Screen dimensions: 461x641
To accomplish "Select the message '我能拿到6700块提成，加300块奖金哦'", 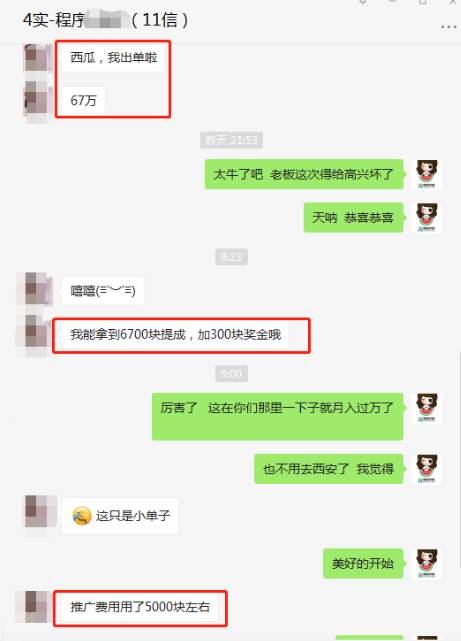I will [175, 335].
